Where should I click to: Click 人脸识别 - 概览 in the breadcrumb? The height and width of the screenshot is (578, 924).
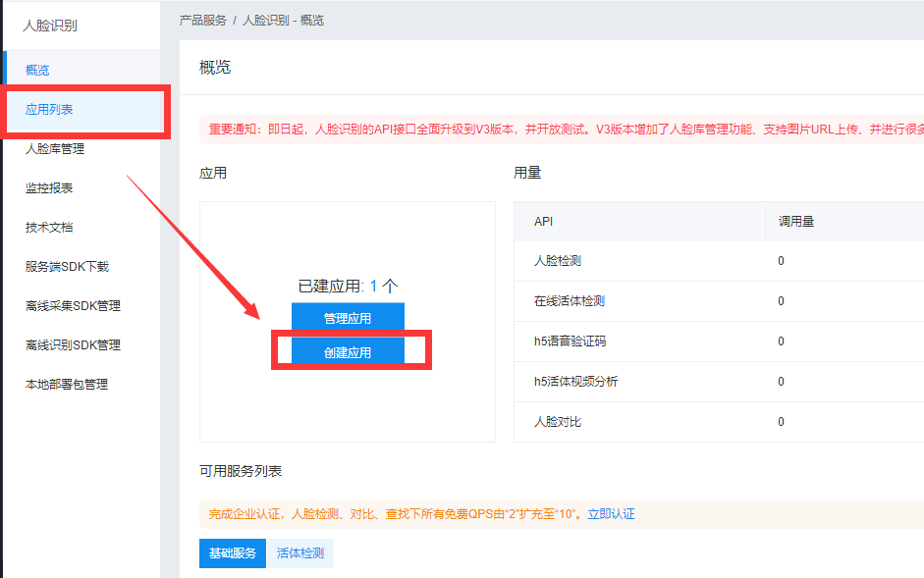click(283, 19)
